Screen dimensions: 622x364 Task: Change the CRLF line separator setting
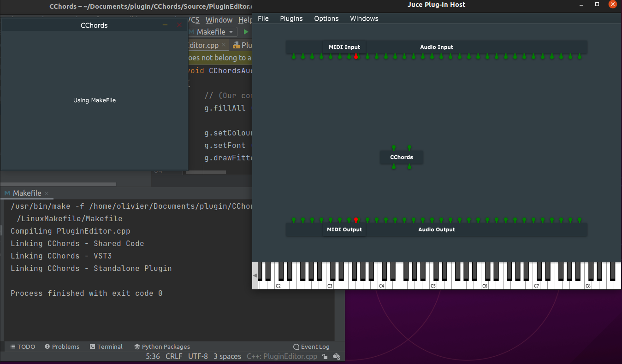pyautogui.click(x=174, y=356)
